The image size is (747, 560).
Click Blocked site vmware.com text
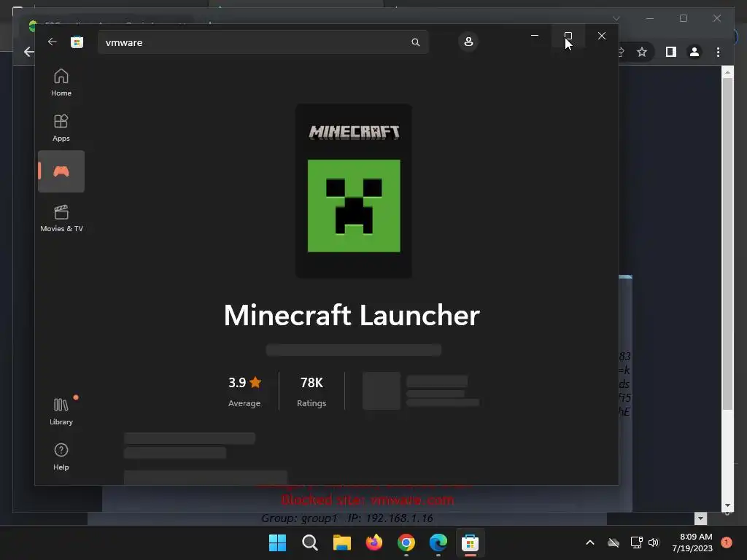point(368,500)
